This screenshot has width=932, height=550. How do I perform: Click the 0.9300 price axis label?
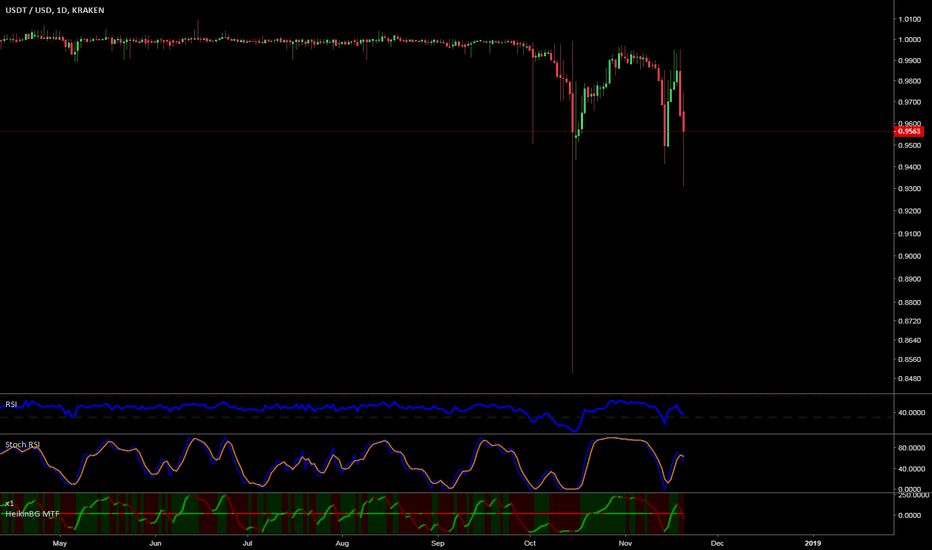click(910, 189)
